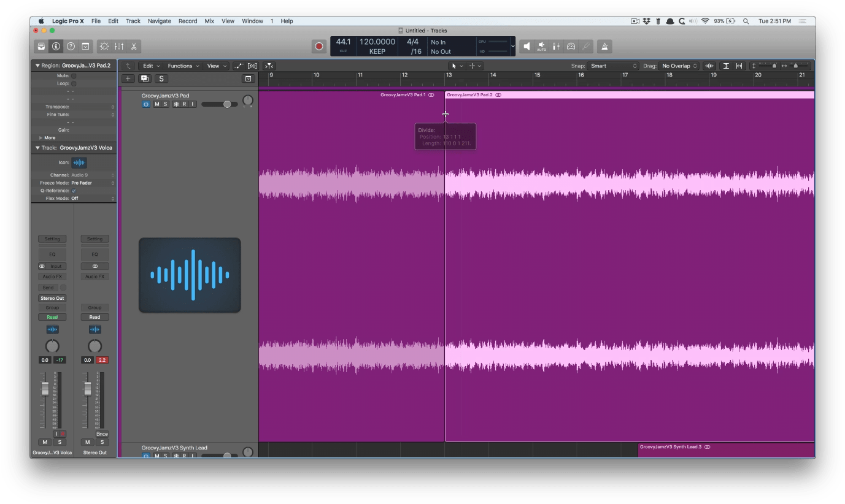Toggle Flex button in Tracks menu bar
The height and width of the screenshot is (504, 845).
(252, 66)
